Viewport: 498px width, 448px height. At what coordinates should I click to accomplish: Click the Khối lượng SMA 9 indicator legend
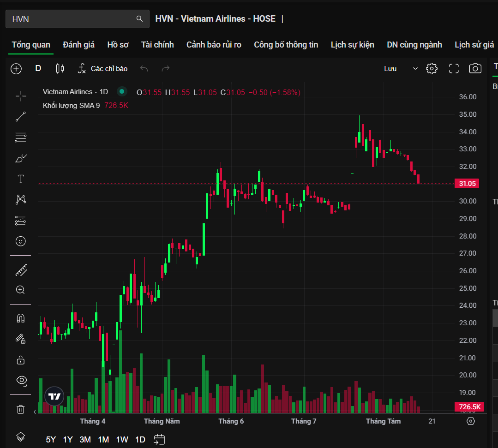point(71,105)
